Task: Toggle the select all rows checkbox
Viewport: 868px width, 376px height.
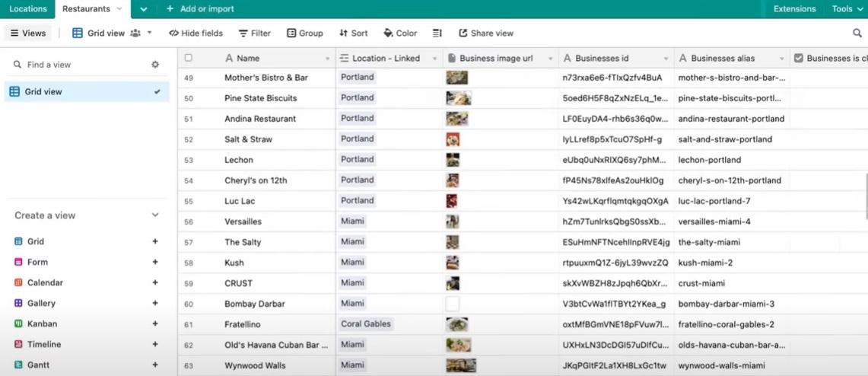Action: [x=189, y=58]
